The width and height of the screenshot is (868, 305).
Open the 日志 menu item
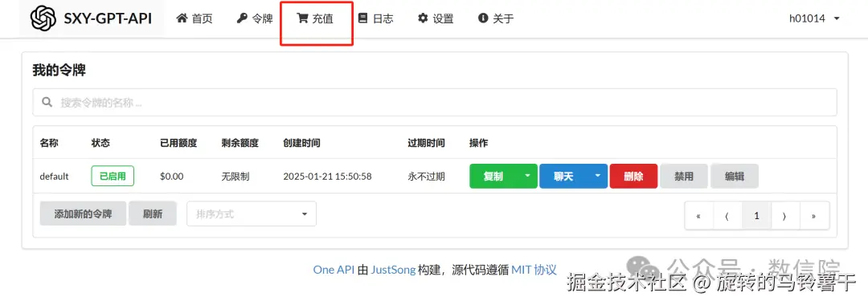pos(376,18)
